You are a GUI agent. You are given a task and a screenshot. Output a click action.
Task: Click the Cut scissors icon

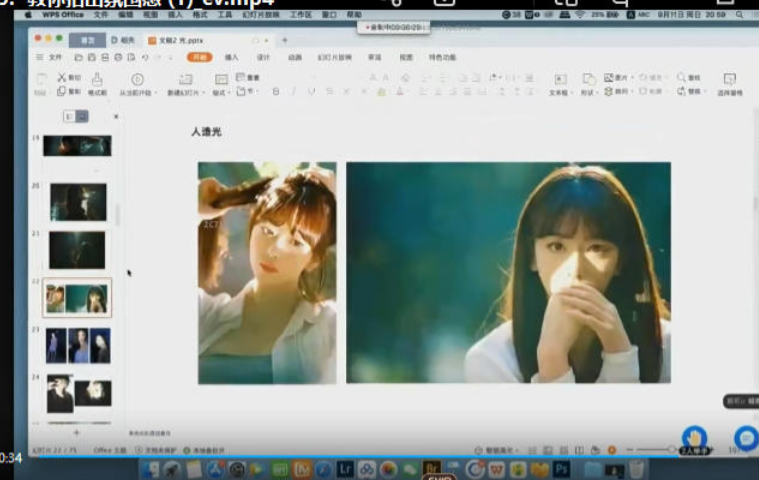coord(62,77)
